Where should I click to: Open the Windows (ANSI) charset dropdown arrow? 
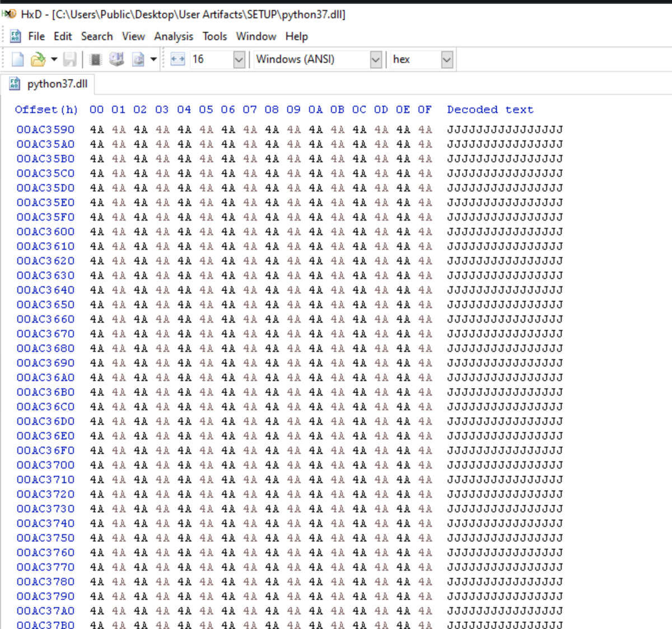coord(376,59)
